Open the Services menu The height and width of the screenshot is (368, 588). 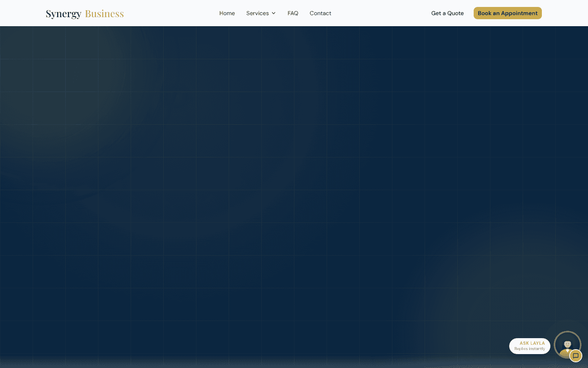(261, 13)
